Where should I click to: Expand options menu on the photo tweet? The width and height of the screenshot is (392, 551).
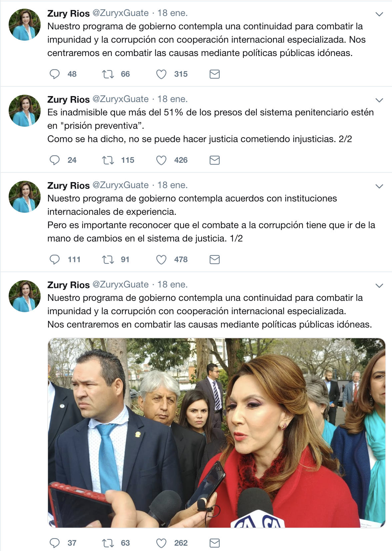tap(379, 286)
